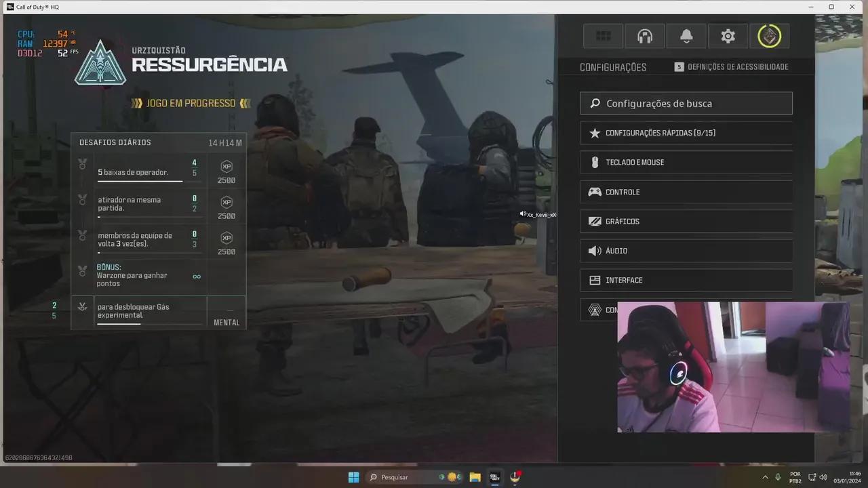Click the medal icon for atirador challenge
This screenshot has height=488, width=868.
coord(82,199)
